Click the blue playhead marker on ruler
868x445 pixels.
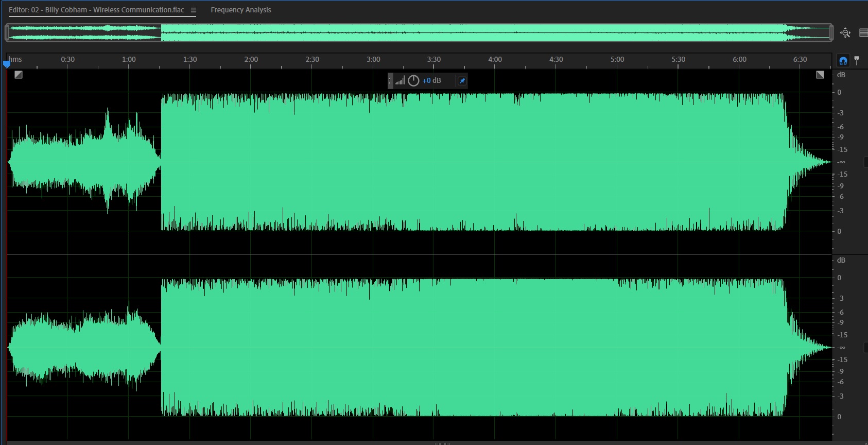pos(7,64)
